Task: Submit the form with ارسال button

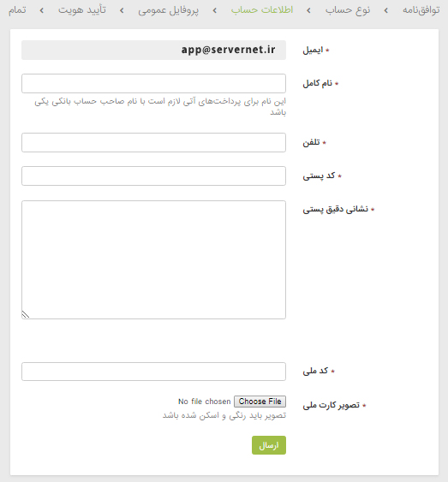Action: [x=269, y=445]
